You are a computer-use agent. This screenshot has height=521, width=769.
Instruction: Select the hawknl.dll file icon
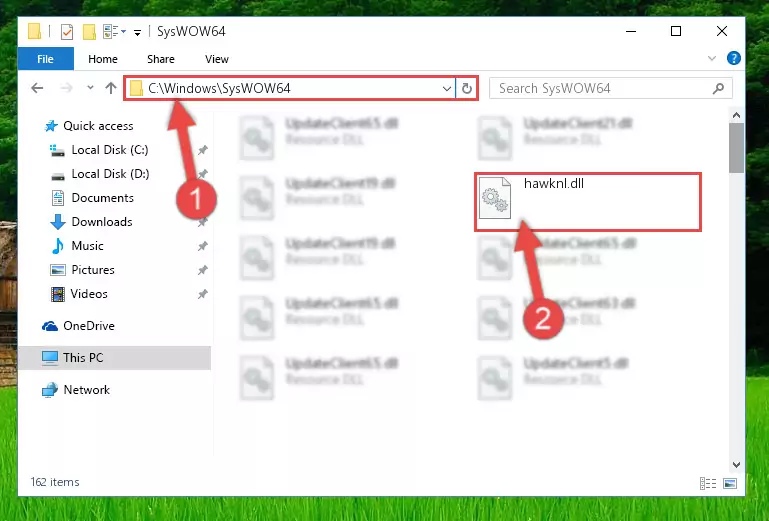click(495, 198)
